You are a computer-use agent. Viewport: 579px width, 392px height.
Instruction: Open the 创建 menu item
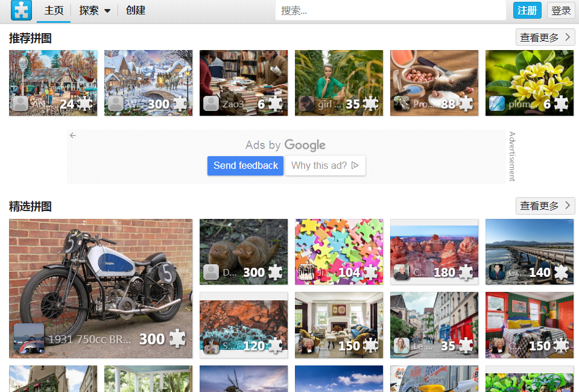pyautogui.click(x=136, y=11)
